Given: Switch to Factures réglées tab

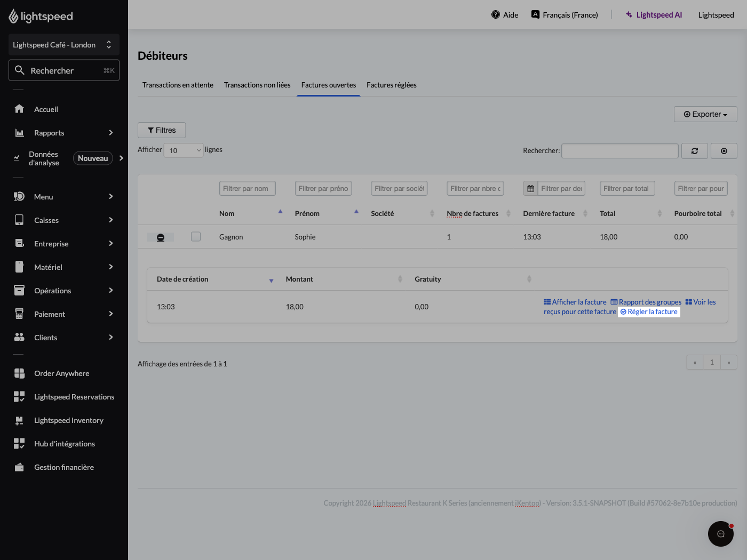Looking at the screenshot, I should 392,85.
